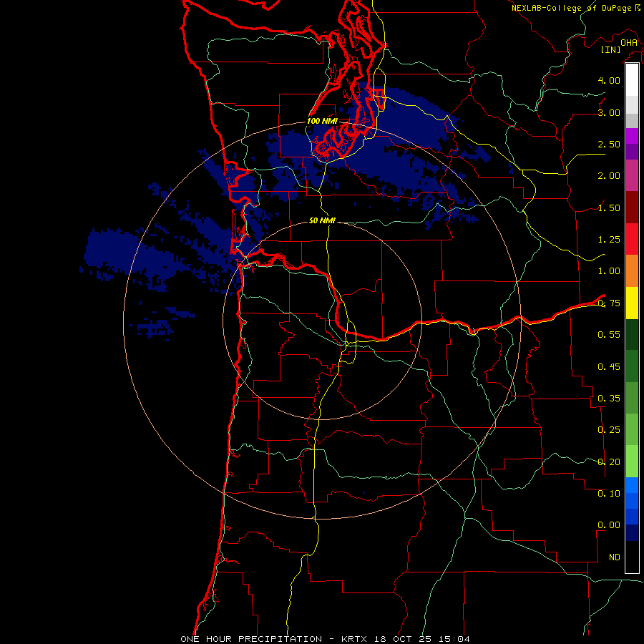Select the yellow legend swatch
The image size is (644, 644).
[x=632, y=303]
